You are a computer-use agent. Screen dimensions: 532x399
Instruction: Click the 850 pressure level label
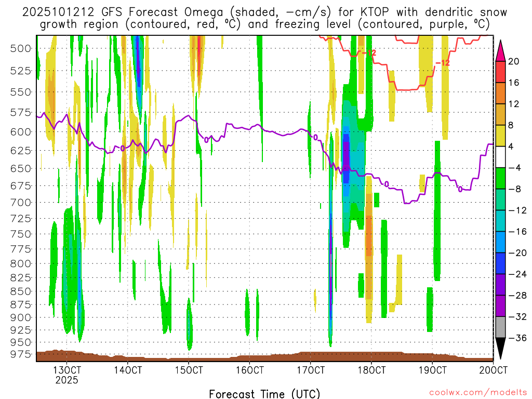pos(21,291)
